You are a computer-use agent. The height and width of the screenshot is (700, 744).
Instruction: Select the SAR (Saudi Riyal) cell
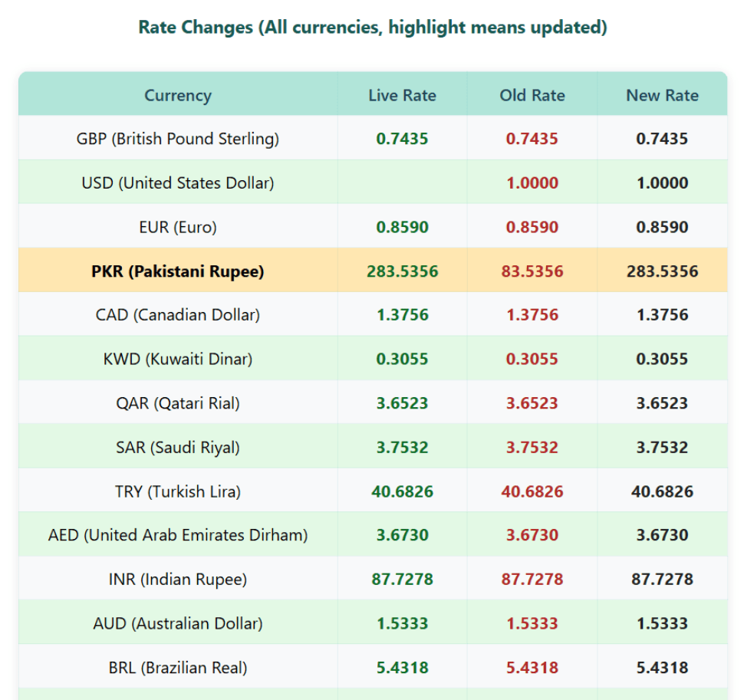[177, 447]
